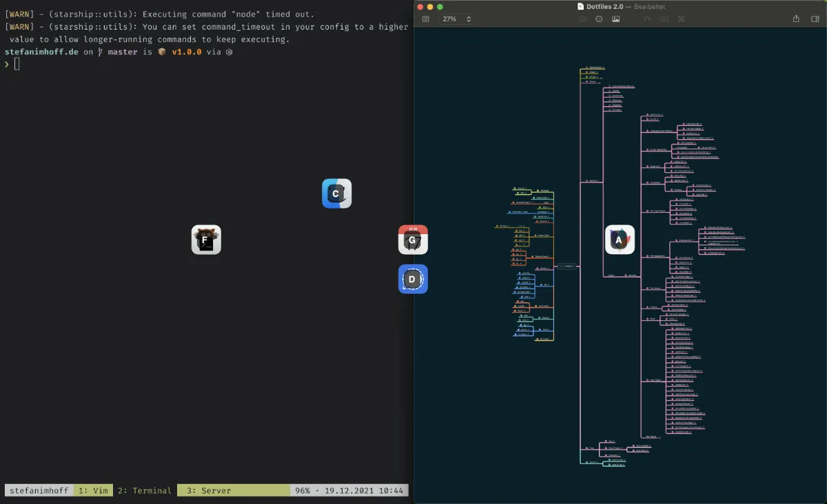The width and height of the screenshot is (827, 504).
Task: Click the share icon in toolbar
Action: tap(796, 19)
